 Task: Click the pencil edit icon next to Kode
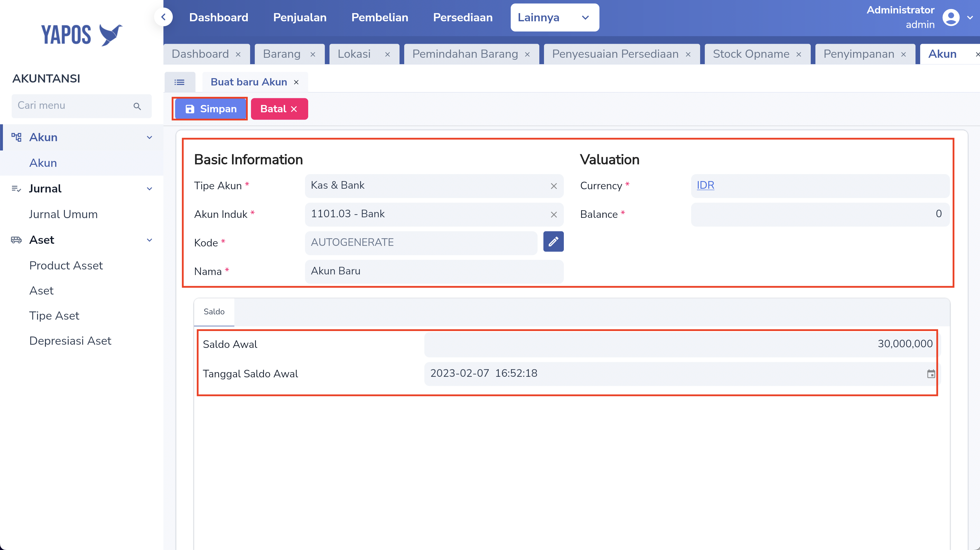click(x=553, y=242)
